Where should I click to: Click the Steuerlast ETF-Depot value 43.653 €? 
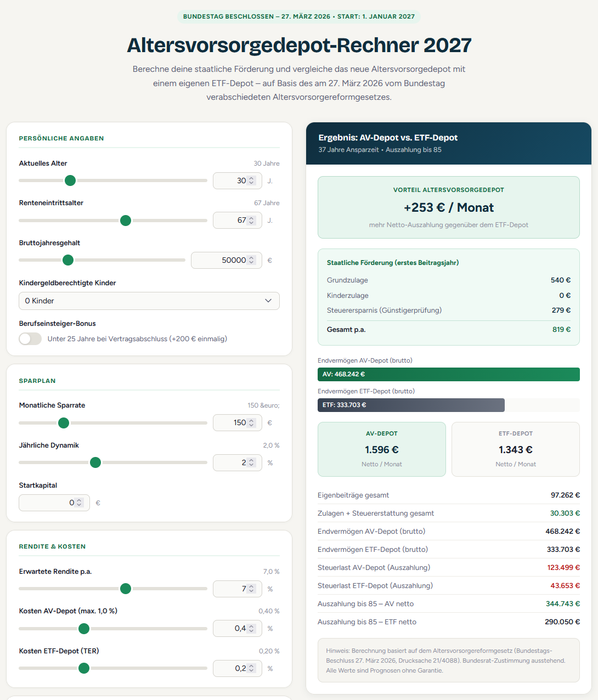(565, 585)
